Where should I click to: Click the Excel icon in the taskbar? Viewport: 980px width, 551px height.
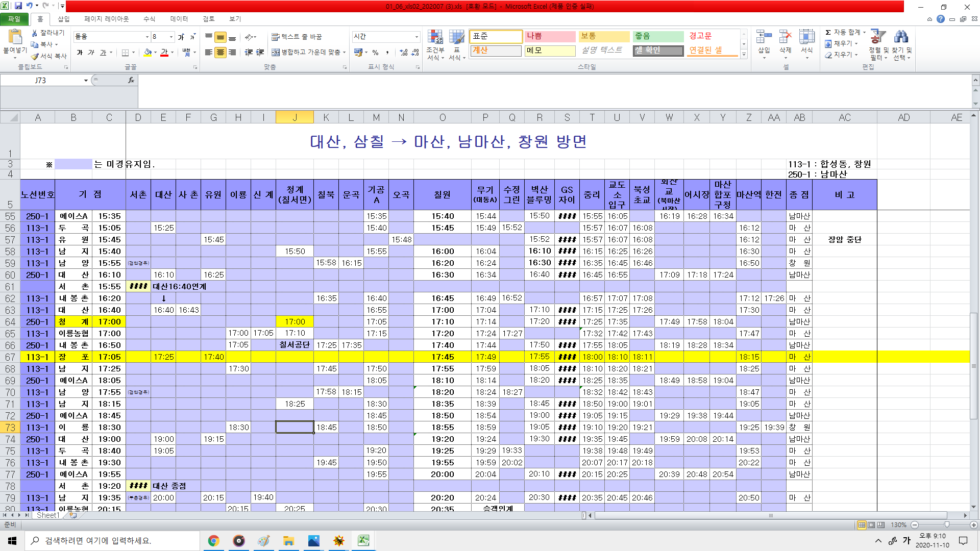363,541
